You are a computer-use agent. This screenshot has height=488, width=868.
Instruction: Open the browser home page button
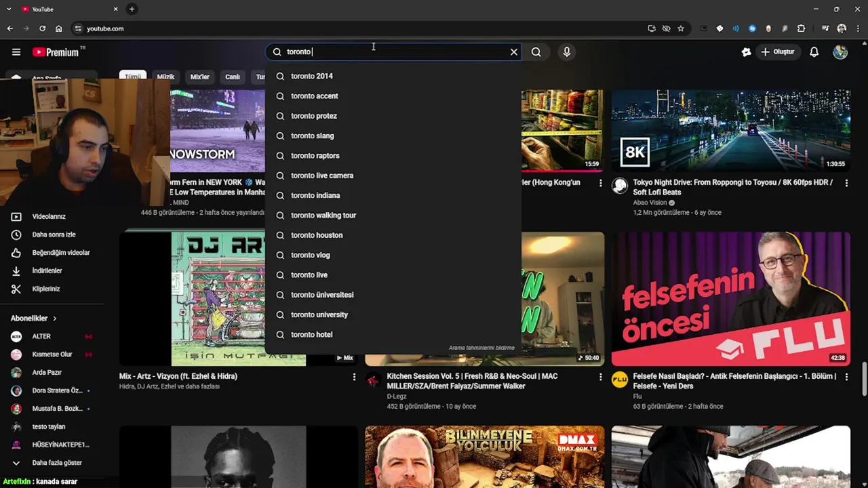coord(59,28)
